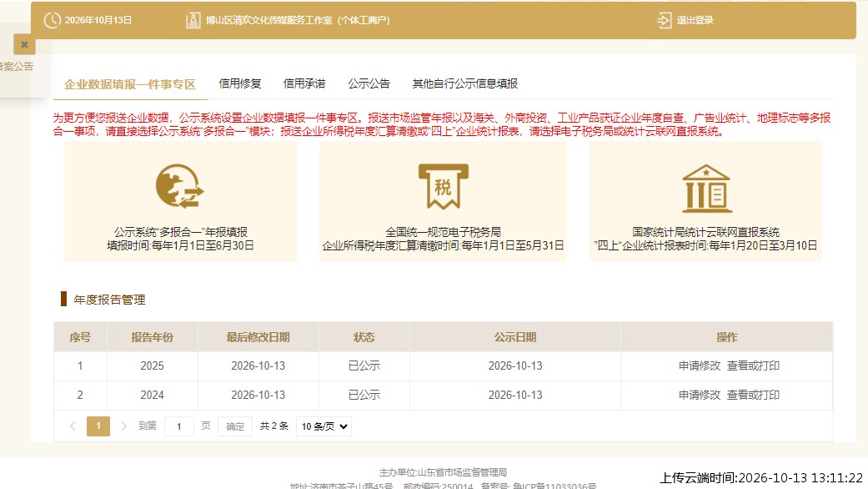
Task: Click the header date 2026年10月13日
Action: [98, 21]
